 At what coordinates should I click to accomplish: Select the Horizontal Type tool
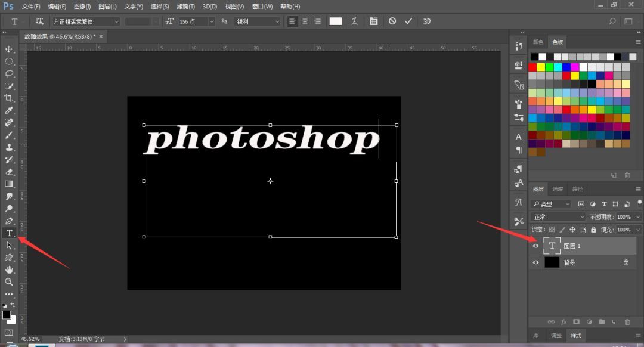click(x=8, y=233)
